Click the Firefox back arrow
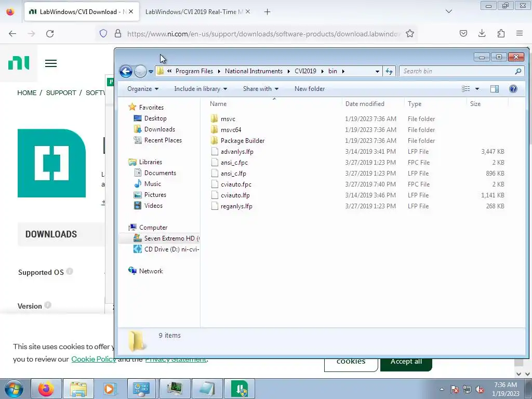 point(12,34)
